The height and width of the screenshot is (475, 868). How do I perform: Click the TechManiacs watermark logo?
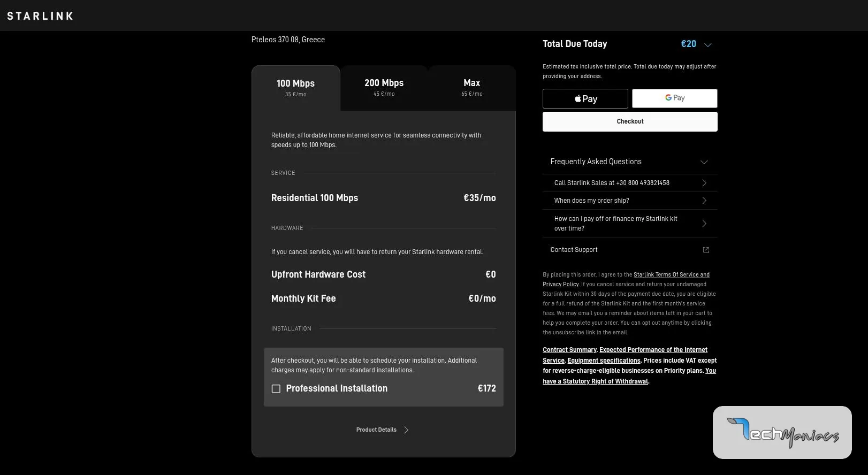tap(782, 432)
